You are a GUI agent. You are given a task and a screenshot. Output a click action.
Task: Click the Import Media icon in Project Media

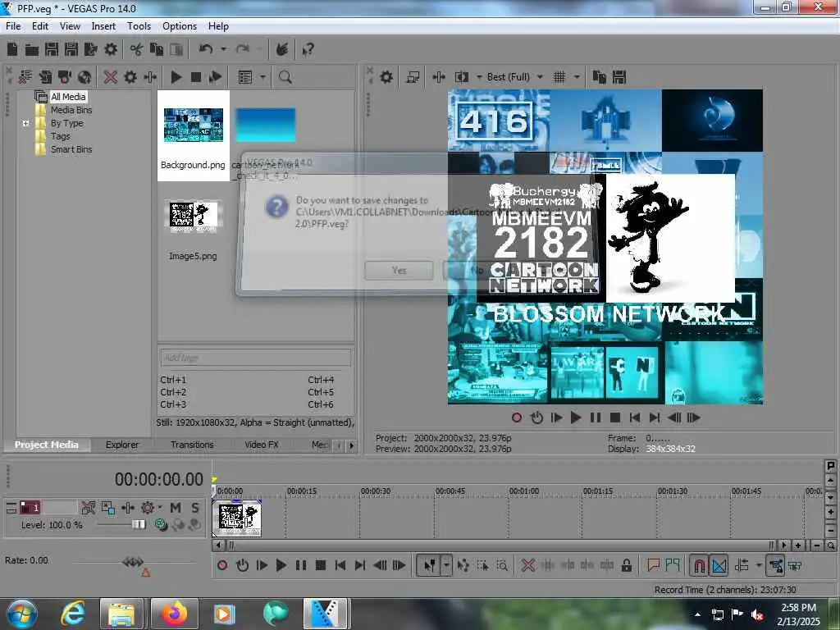pos(25,77)
